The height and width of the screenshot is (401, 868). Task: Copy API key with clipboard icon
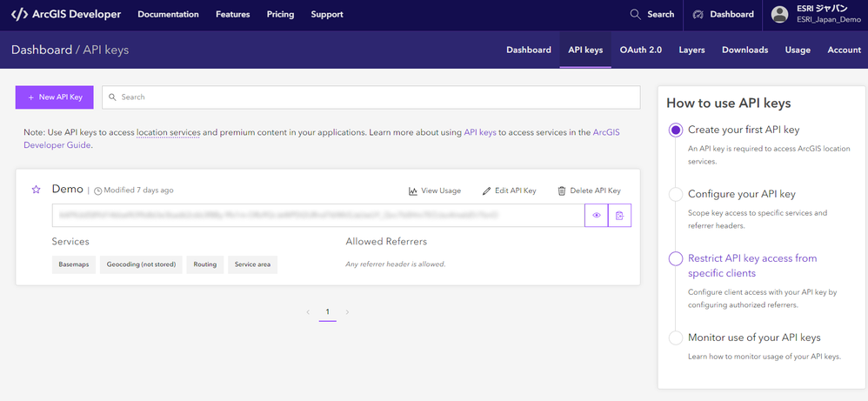[619, 216]
